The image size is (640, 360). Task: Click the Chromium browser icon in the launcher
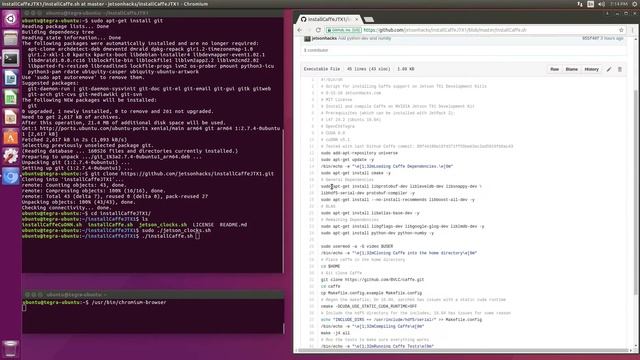(11, 177)
